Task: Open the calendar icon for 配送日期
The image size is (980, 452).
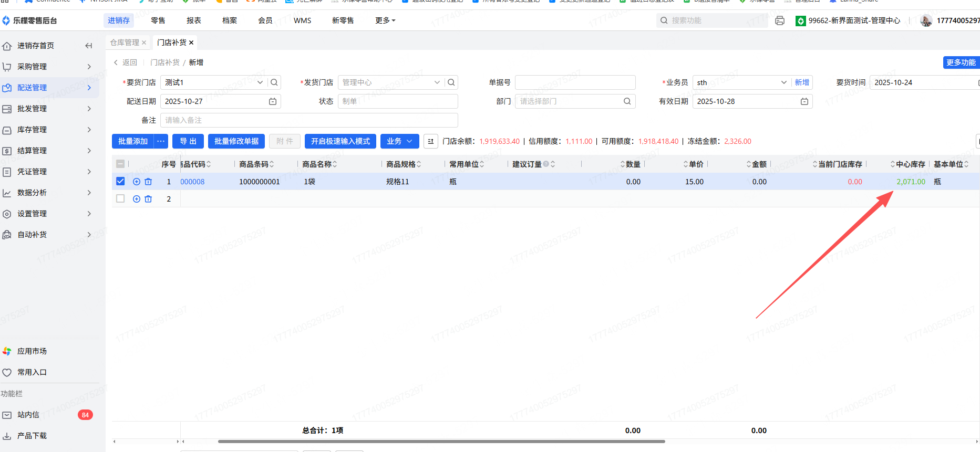Action: (273, 101)
